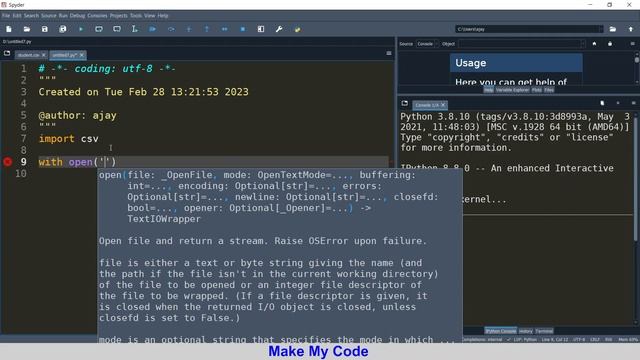This screenshot has width=640, height=360.
Task: Save all open files
Action: coord(62,29)
